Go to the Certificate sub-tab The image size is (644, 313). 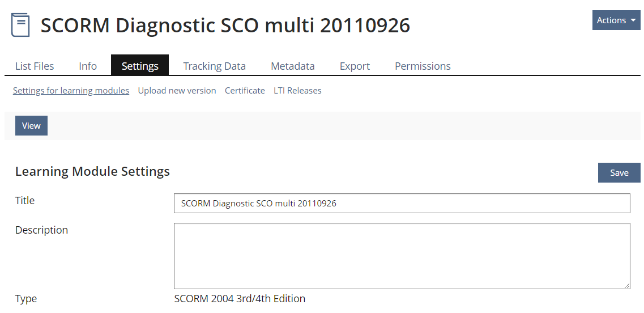click(x=245, y=91)
